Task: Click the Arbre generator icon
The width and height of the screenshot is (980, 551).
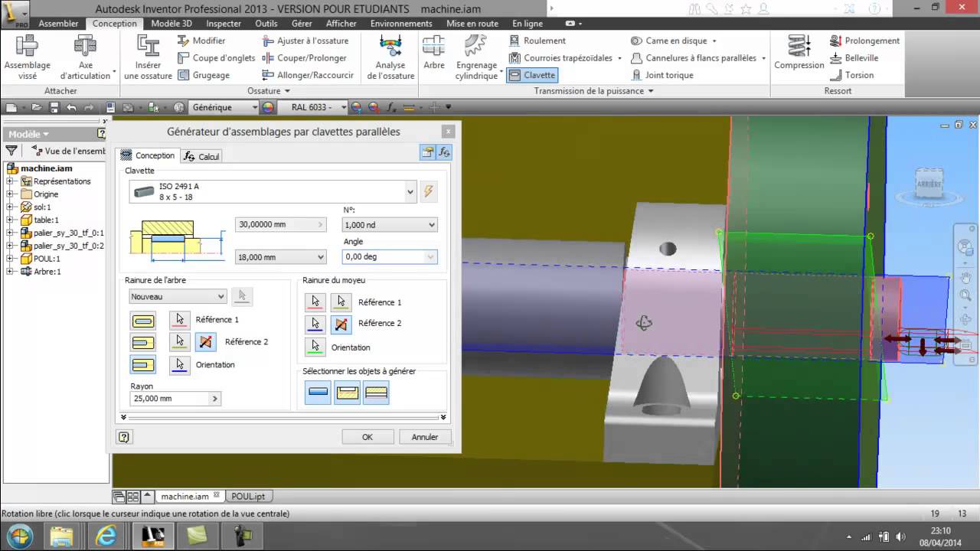Action: pos(434,52)
